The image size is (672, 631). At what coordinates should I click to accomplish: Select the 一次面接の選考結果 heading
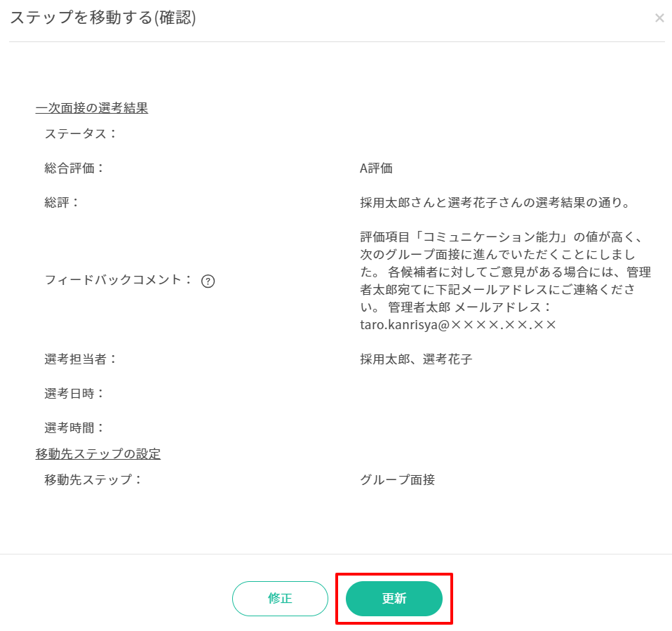(91, 108)
